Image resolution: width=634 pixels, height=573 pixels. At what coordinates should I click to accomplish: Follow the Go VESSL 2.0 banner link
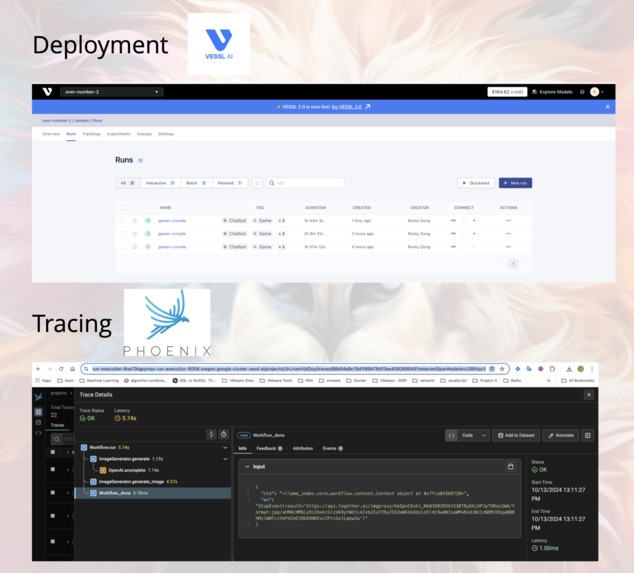coord(347,107)
